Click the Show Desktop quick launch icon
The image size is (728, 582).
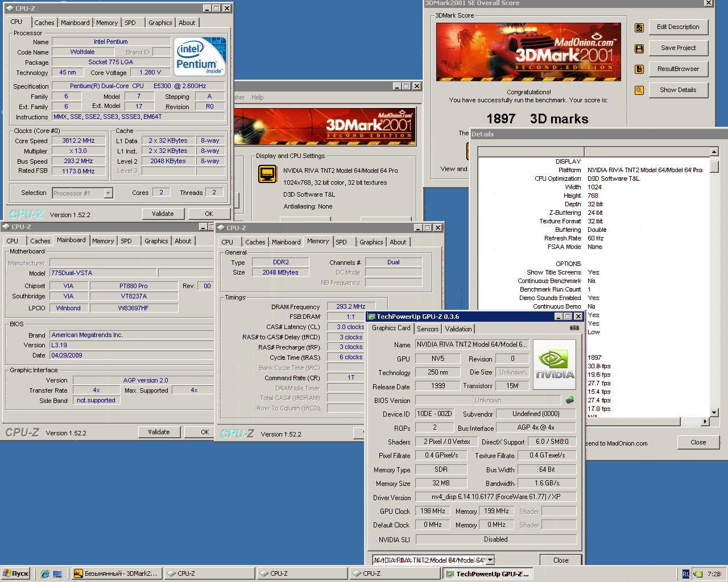57,574
